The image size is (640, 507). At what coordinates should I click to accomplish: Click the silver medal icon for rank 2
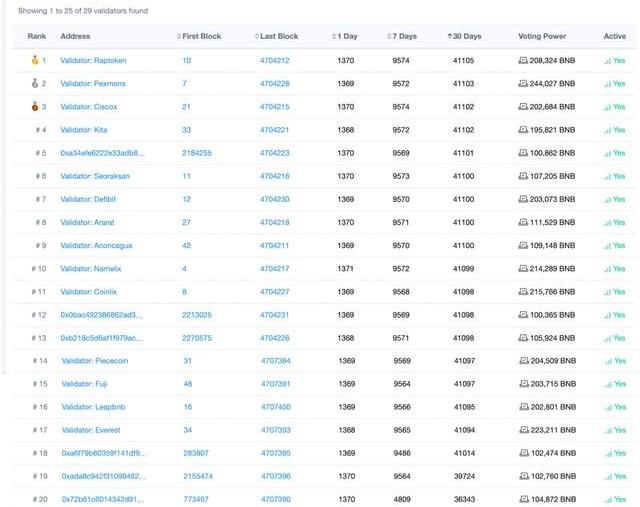click(x=35, y=83)
